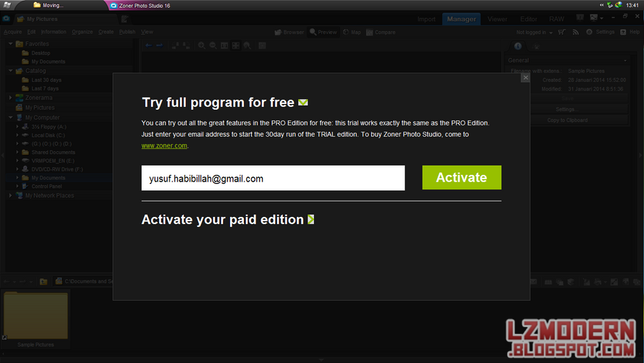Image resolution: width=644 pixels, height=363 pixels.
Task: Click the envelope icon beside Try full program
Action: 303,102
